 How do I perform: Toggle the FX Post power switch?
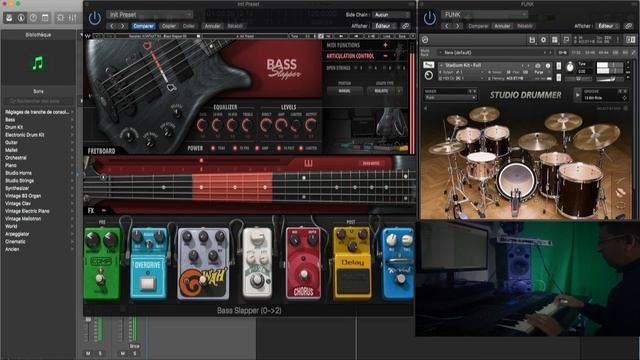coord(279,148)
